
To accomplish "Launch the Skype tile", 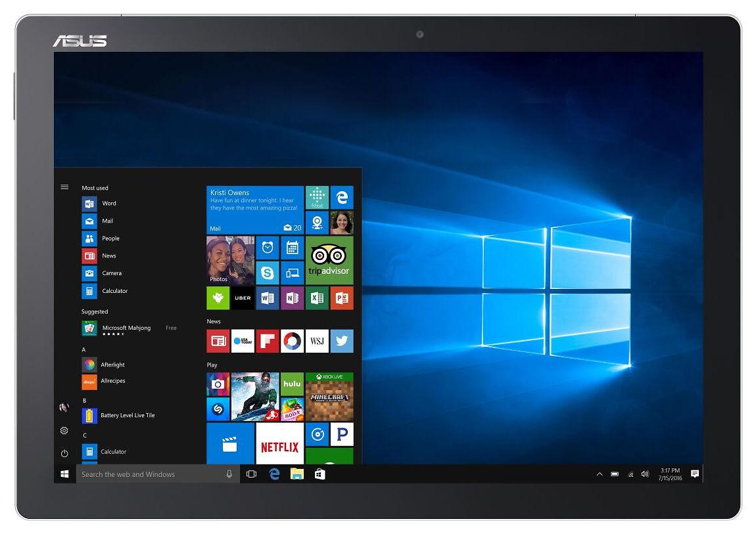I will [x=268, y=273].
